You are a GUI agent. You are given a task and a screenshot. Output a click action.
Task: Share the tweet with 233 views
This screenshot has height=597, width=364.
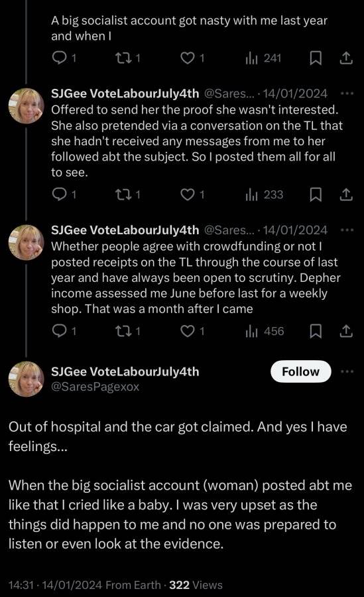pos(345,194)
